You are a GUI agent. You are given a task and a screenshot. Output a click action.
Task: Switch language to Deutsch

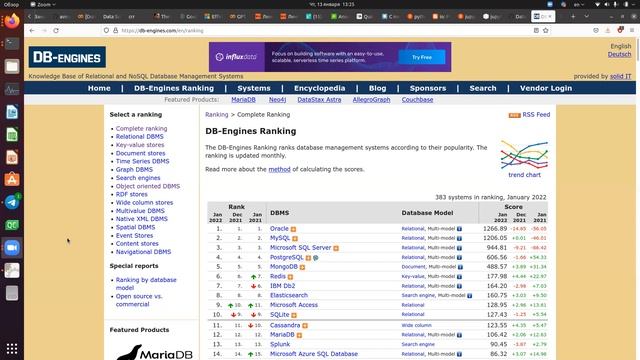click(619, 54)
